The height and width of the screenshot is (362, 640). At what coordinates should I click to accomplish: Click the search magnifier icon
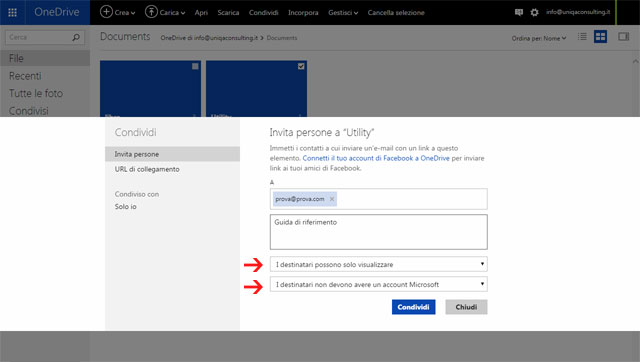tap(76, 37)
